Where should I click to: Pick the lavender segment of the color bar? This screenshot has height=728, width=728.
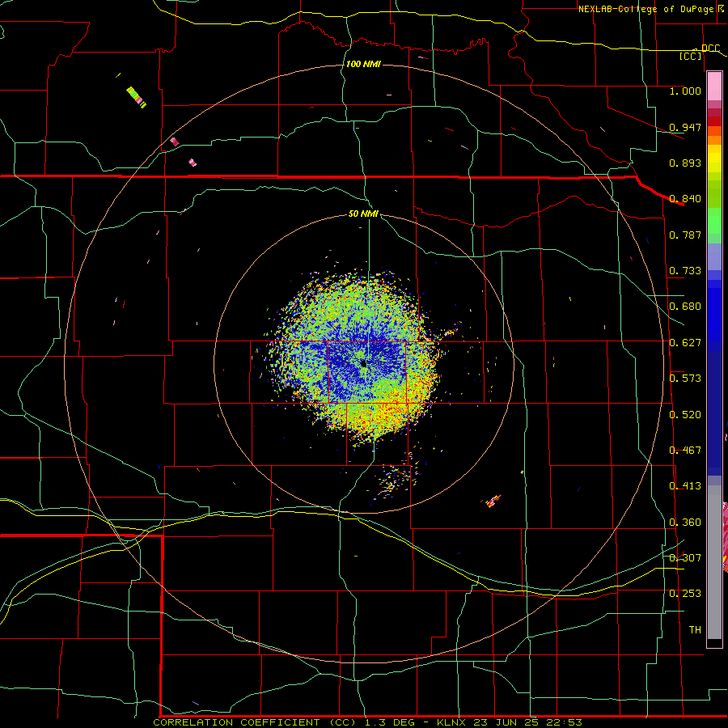pos(714,256)
